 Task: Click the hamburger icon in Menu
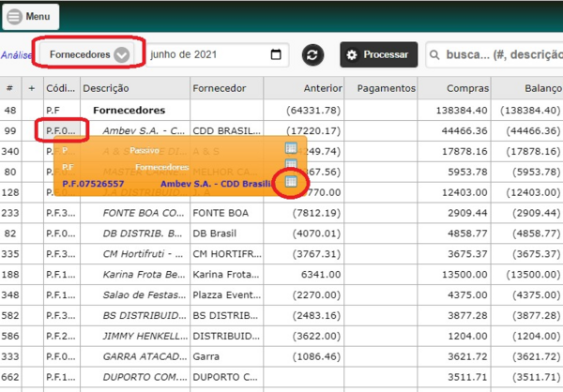[x=15, y=17]
